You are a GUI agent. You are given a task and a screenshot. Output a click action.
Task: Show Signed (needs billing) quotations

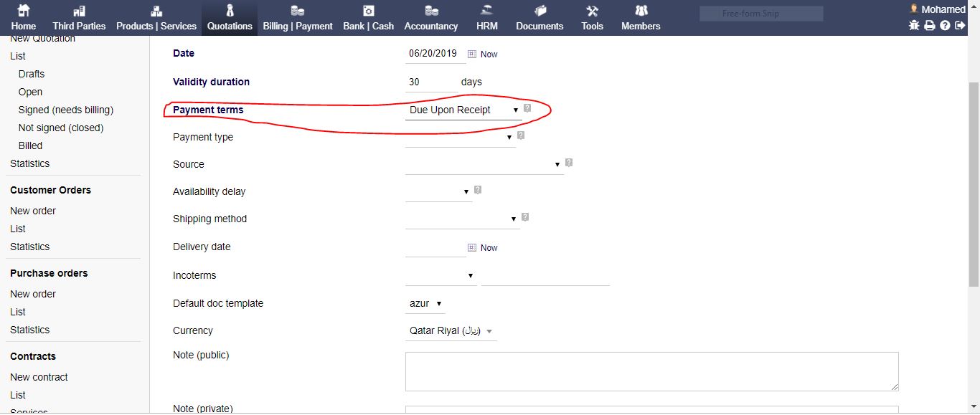[x=66, y=110]
